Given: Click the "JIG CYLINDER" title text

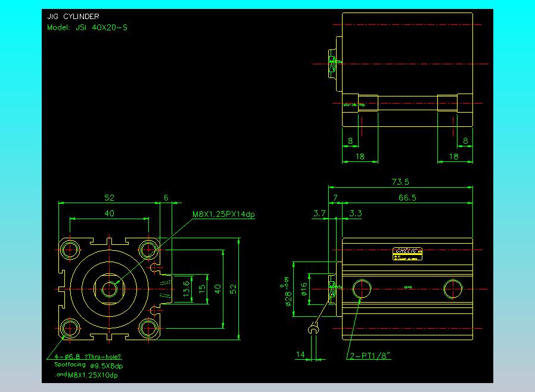Looking at the screenshot, I should [73, 16].
